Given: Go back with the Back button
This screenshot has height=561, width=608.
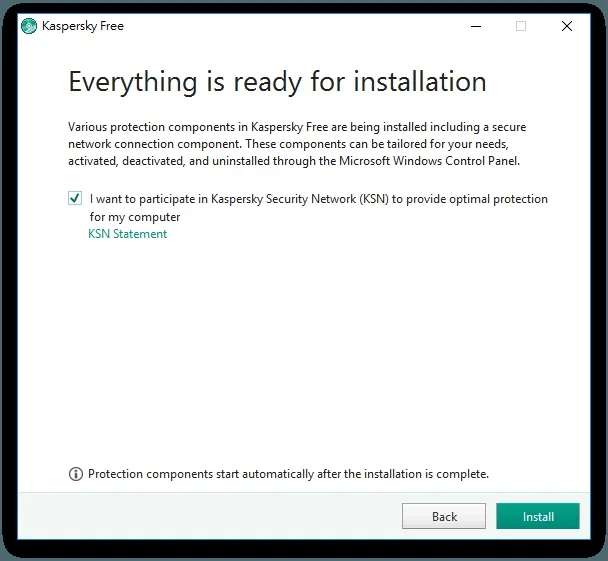Looking at the screenshot, I should click(444, 516).
